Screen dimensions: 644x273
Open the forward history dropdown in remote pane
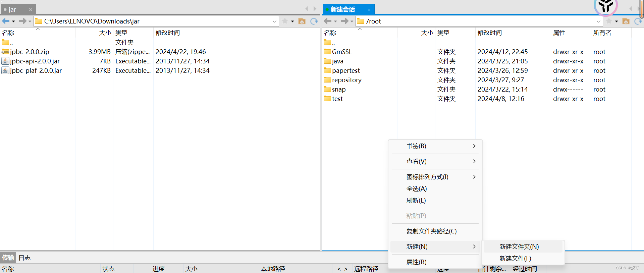352,21
